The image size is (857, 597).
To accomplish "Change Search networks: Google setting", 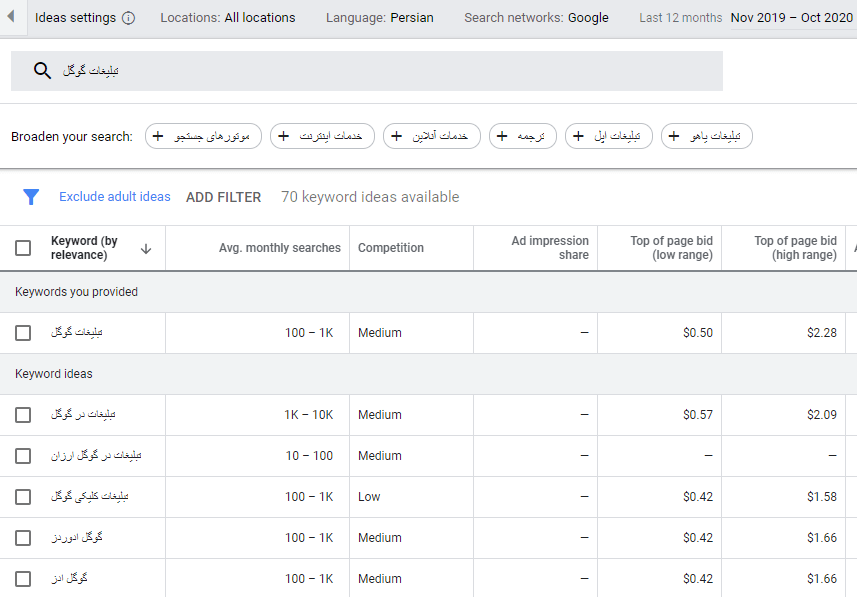I will point(536,17).
